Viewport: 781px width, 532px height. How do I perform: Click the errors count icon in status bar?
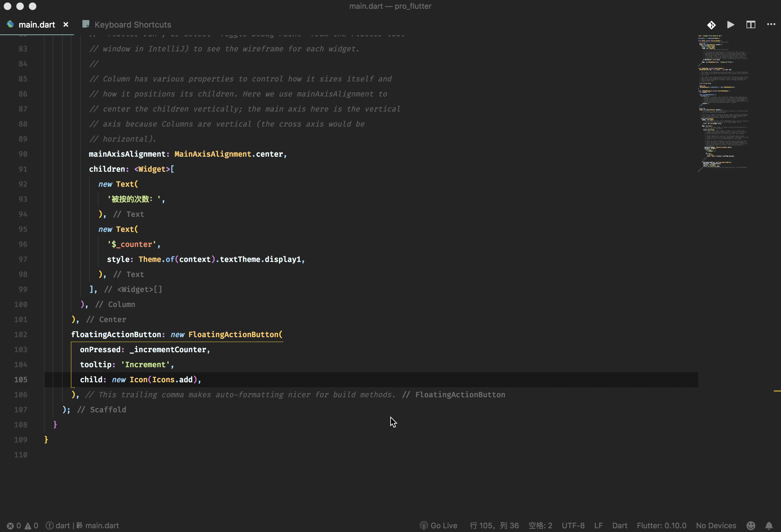(10, 526)
